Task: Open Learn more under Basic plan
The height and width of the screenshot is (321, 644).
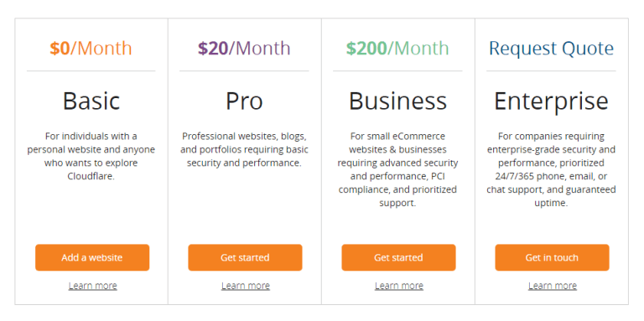Action: point(93,285)
